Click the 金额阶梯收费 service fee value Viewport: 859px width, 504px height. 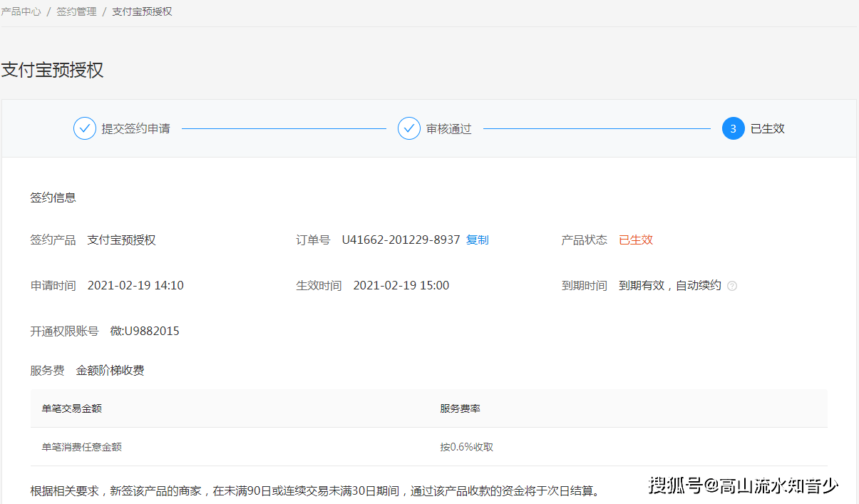click(110, 371)
